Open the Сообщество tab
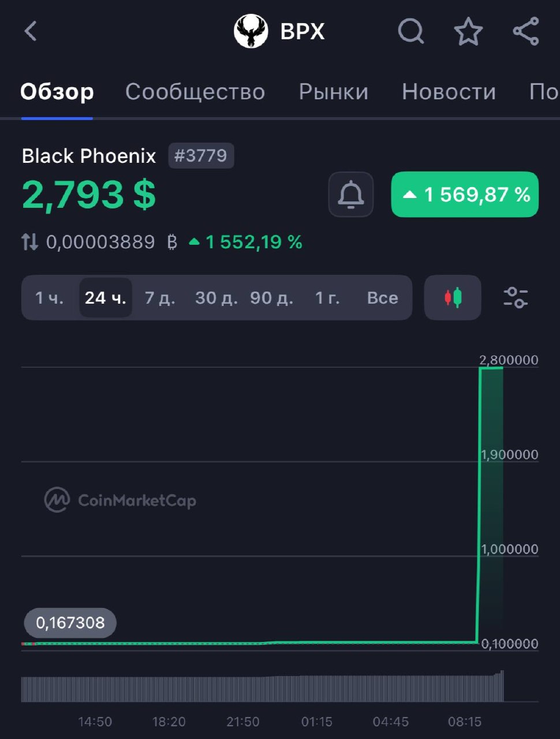 pos(195,92)
